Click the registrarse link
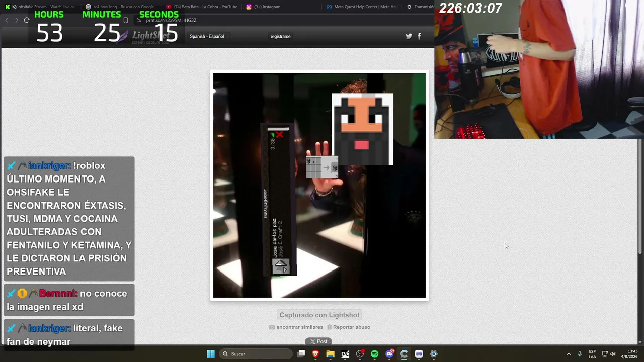 point(280,36)
